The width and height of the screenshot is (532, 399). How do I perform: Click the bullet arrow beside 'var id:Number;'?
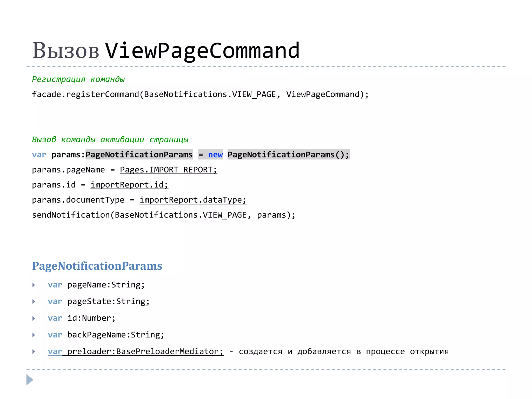(x=34, y=318)
